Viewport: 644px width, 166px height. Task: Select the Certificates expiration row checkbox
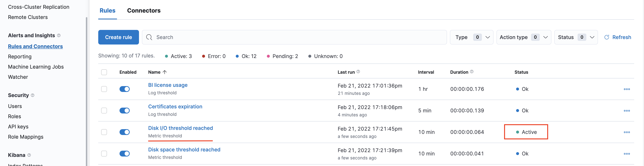104,111
